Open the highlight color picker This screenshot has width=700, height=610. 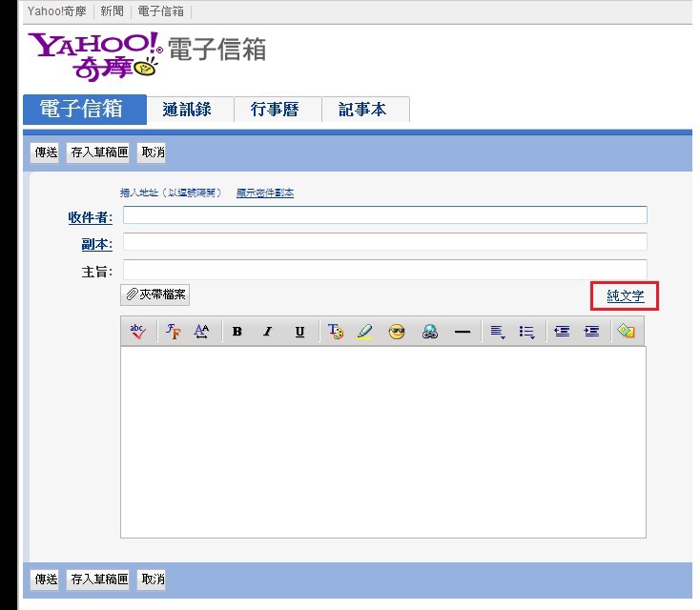point(365,331)
